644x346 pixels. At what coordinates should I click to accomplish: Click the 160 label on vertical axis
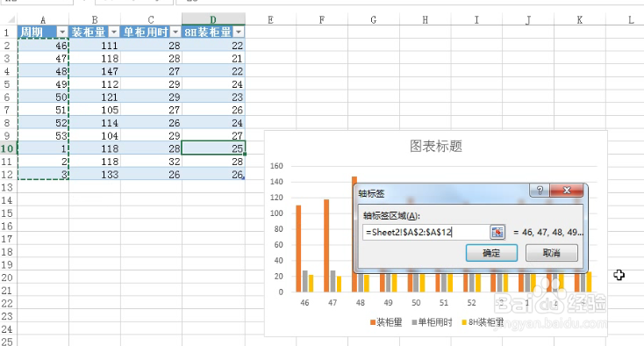[276, 166]
